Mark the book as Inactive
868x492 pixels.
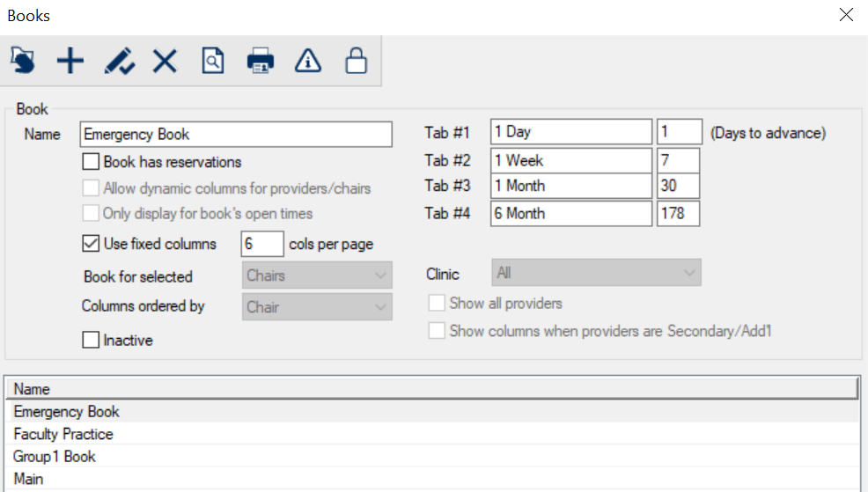(91, 341)
